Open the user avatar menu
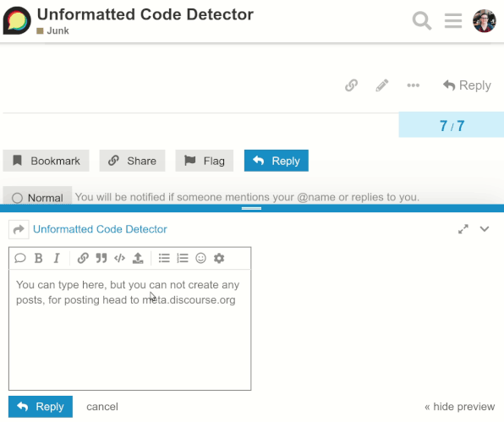504x422 pixels. coord(484,20)
